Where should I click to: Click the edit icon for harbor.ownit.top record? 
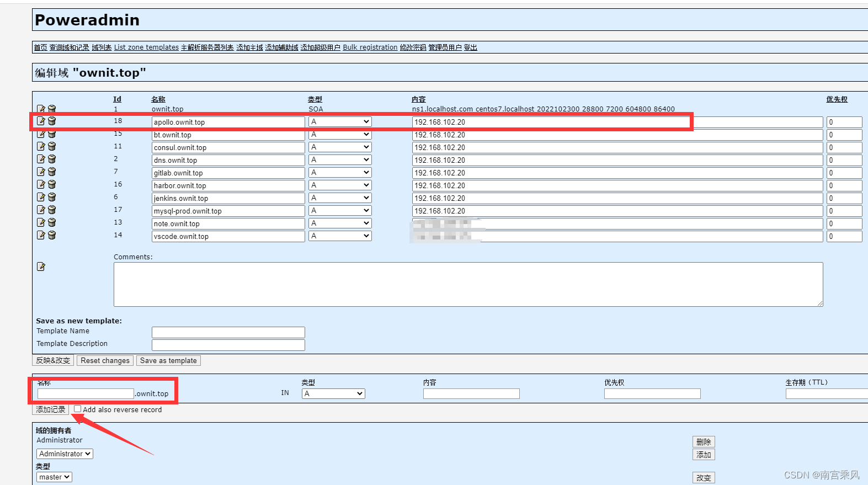coord(41,184)
